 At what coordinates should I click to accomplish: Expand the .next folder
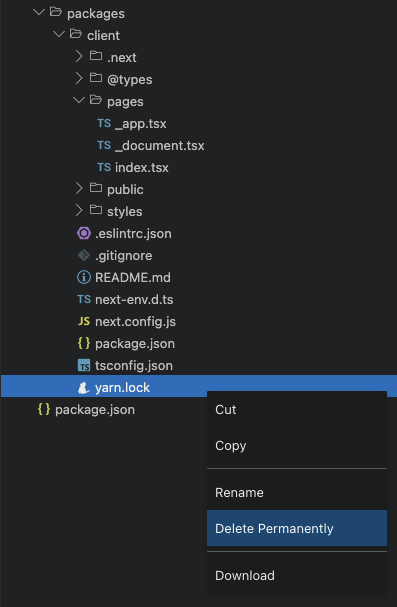point(79,57)
